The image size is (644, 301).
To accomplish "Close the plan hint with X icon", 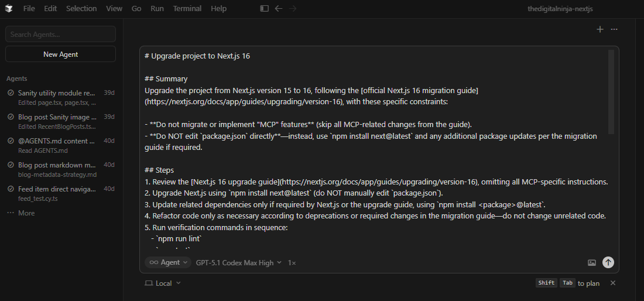I will pyautogui.click(x=613, y=283).
